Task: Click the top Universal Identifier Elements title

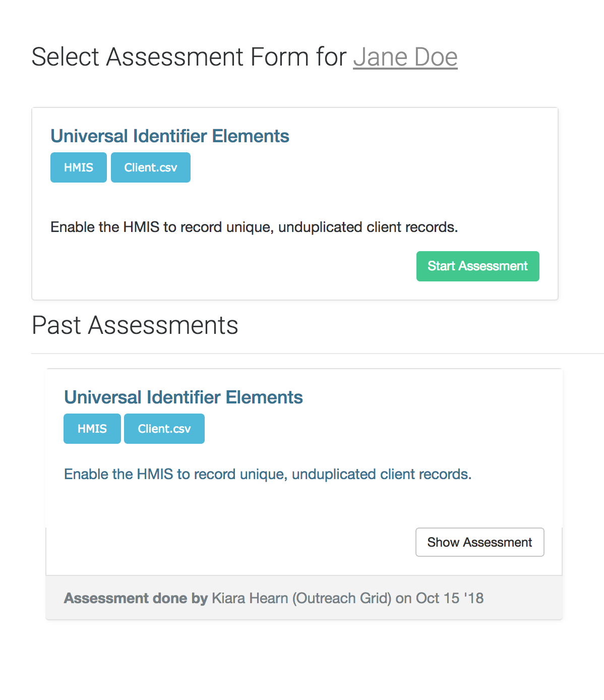Action: (x=170, y=136)
